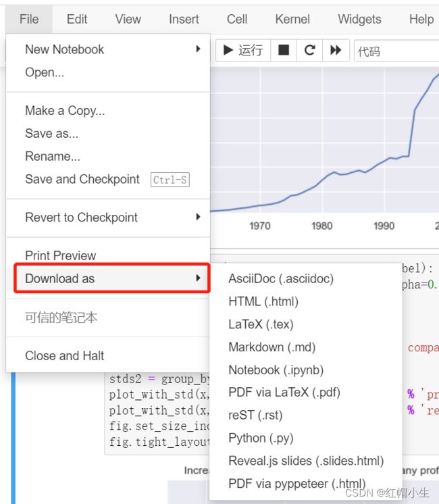Open the cell type 代码 dropdown
The width and height of the screenshot is (439, 504).
[x=396, y=51]
